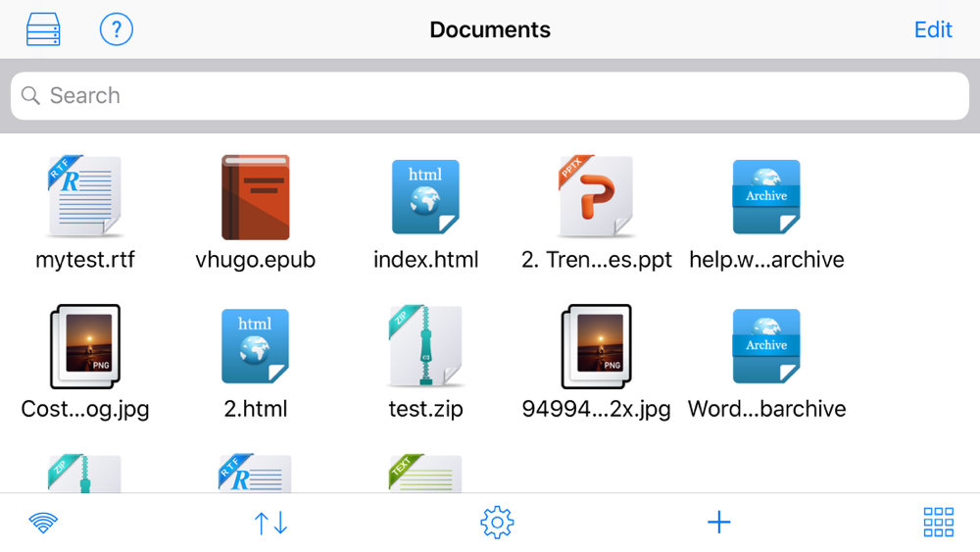
Task: Switch view with the grid icon
Action: point(938,522)
